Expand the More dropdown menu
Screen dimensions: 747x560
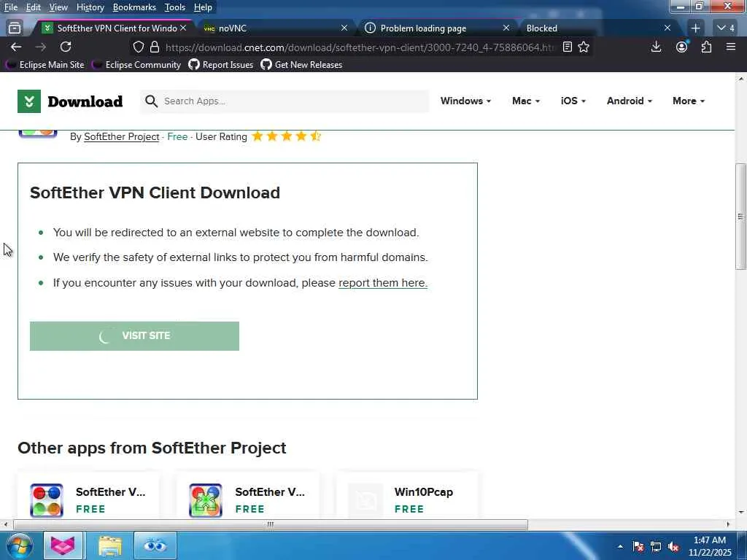pyautogui.click(x=689, y=101)
